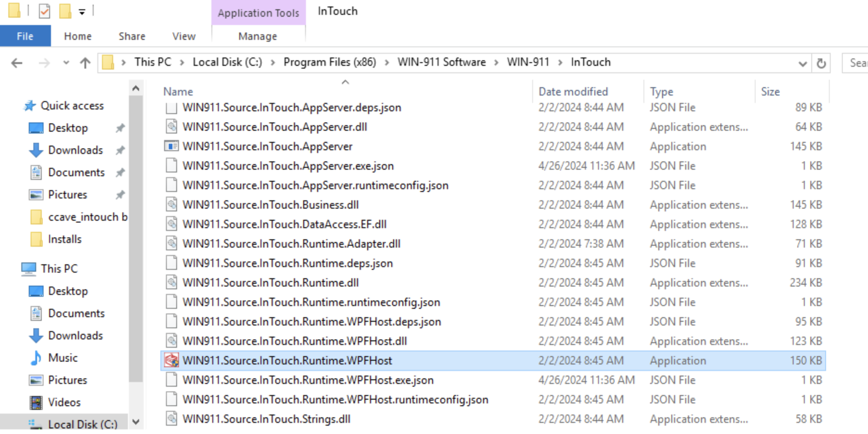
Task: Click This PC in the breadcrumb path
Action: (x=152, y=62)
